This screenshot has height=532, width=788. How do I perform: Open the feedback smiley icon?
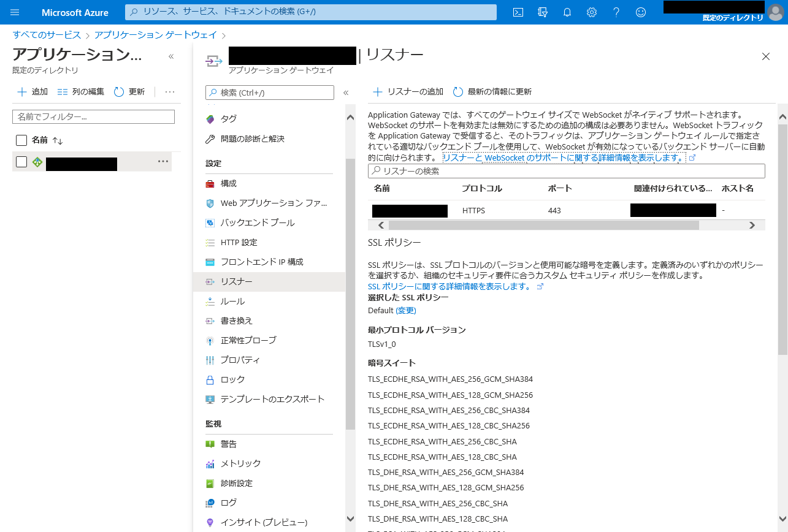pos(641,12)
